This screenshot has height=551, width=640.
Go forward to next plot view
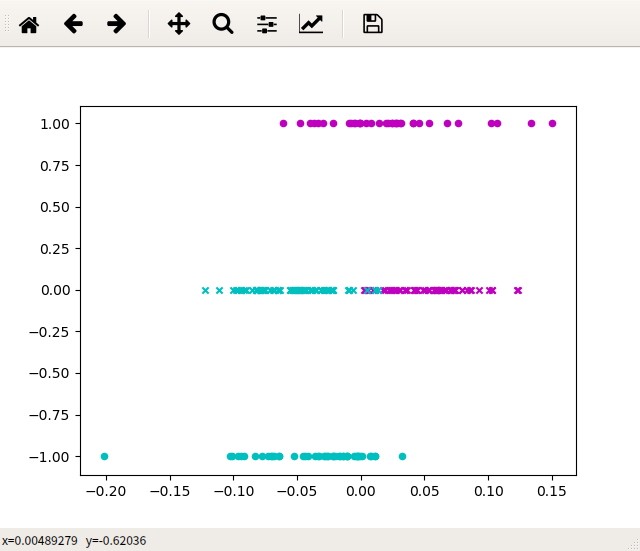pos(116,24)
